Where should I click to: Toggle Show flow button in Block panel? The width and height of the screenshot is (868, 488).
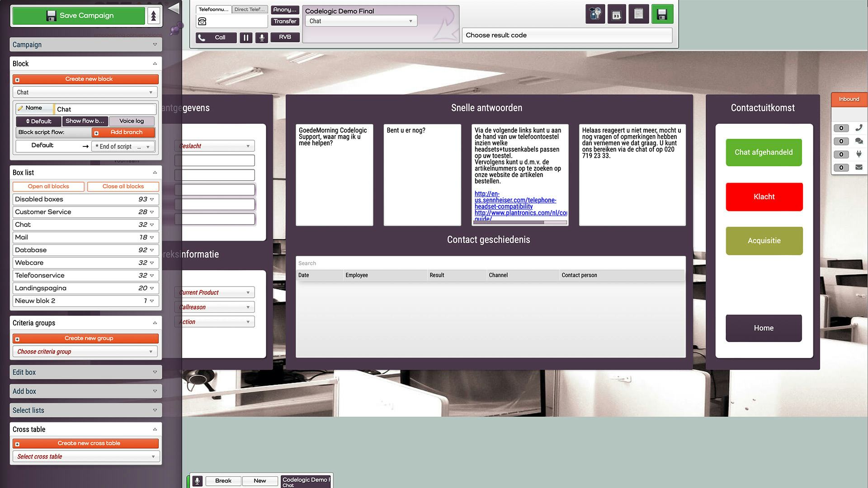(x=85, y=121)
